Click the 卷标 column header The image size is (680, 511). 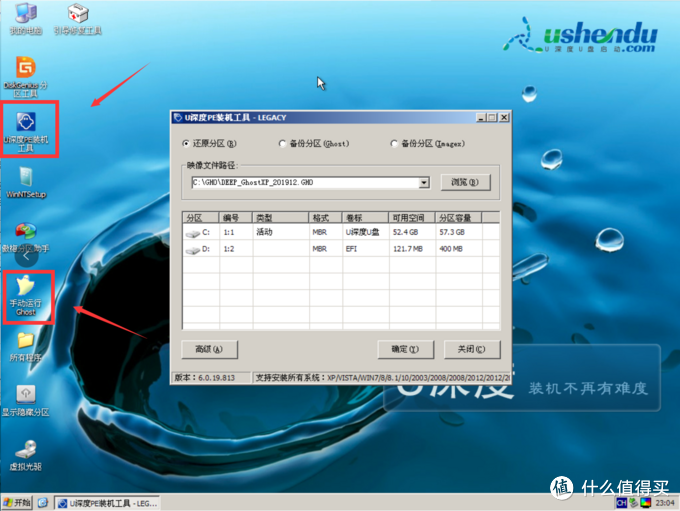tap(365, 217)
